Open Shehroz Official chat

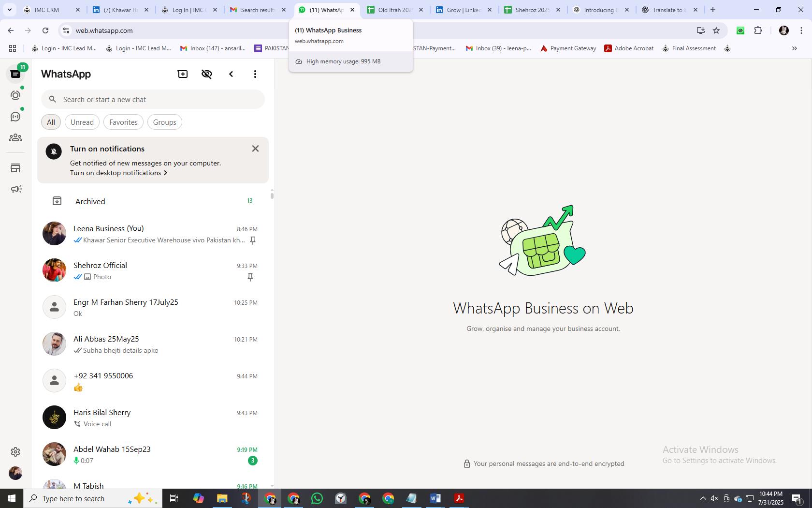(x=153, y=270)
